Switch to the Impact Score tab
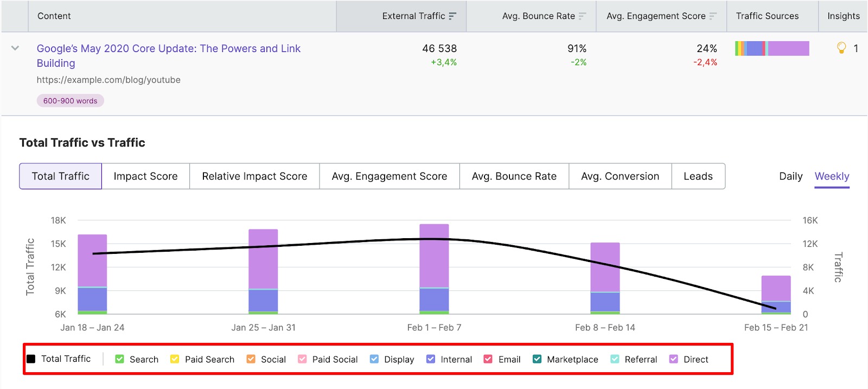 [145, 176]
